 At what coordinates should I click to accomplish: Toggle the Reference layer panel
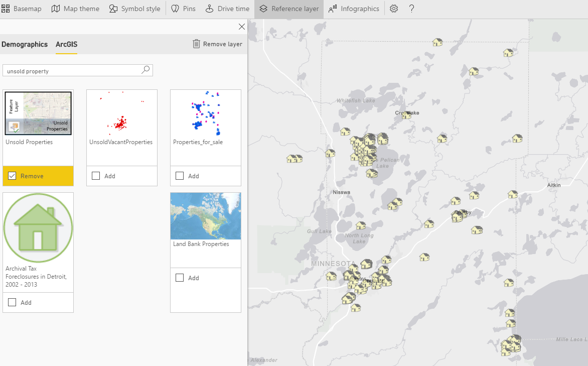pyautogui.click(x=289, y=9)
